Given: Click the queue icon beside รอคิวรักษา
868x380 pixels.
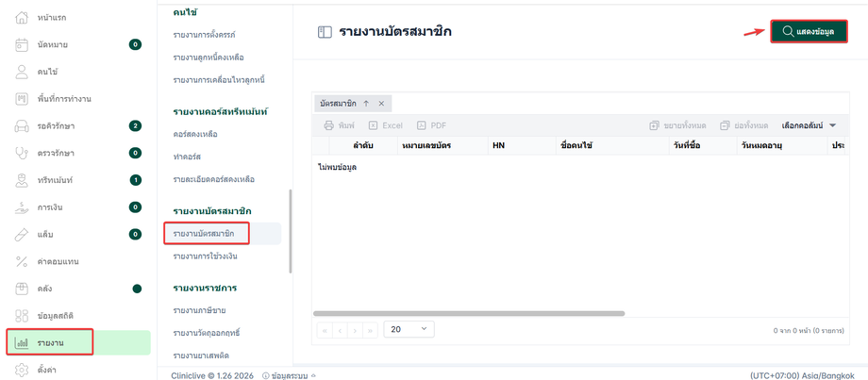Looking at the screenshot, I should point(21,126).
